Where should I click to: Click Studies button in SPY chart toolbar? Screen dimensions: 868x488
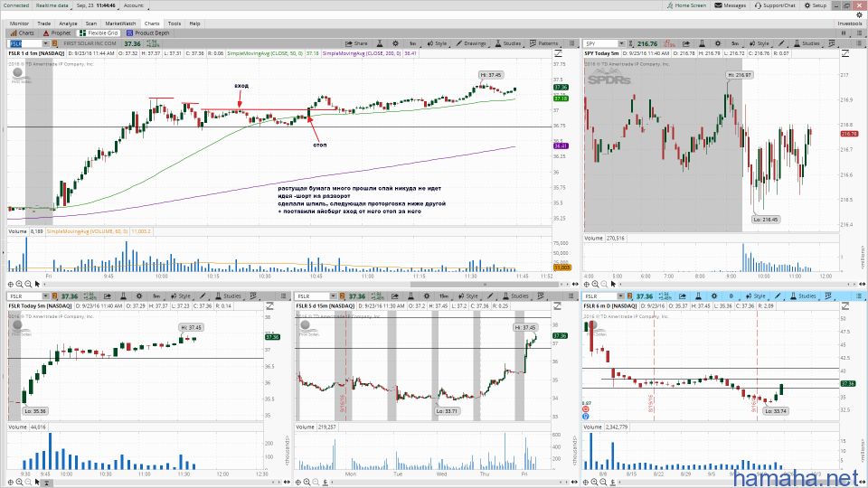pos(807,43)
